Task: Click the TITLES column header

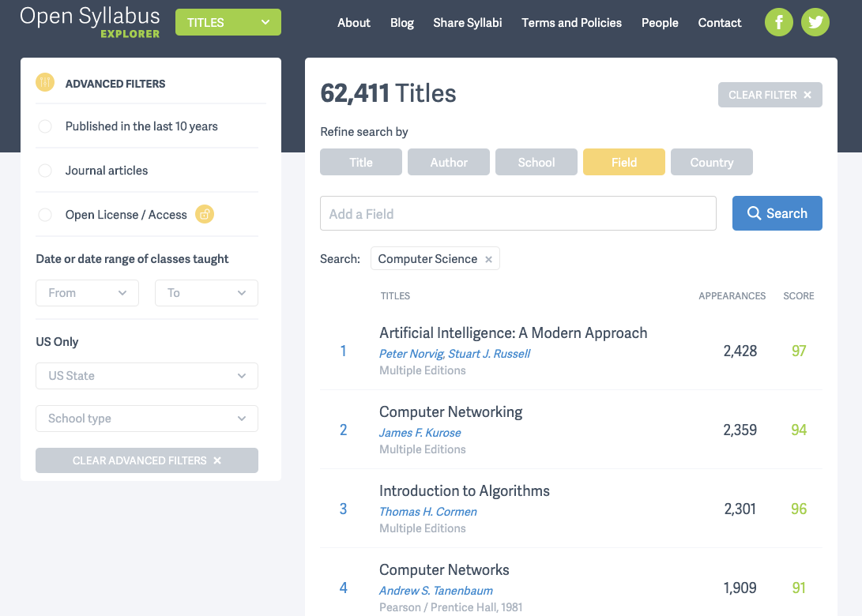Action: 395,295
